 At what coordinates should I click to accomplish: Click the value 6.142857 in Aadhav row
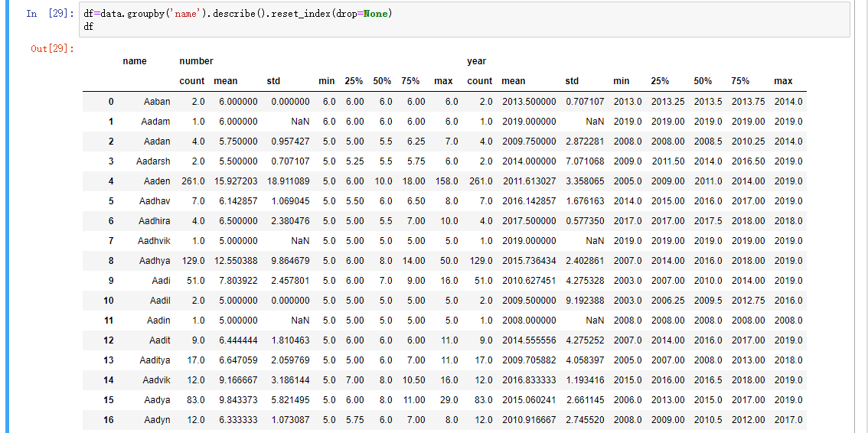click(x=238, y=201)
